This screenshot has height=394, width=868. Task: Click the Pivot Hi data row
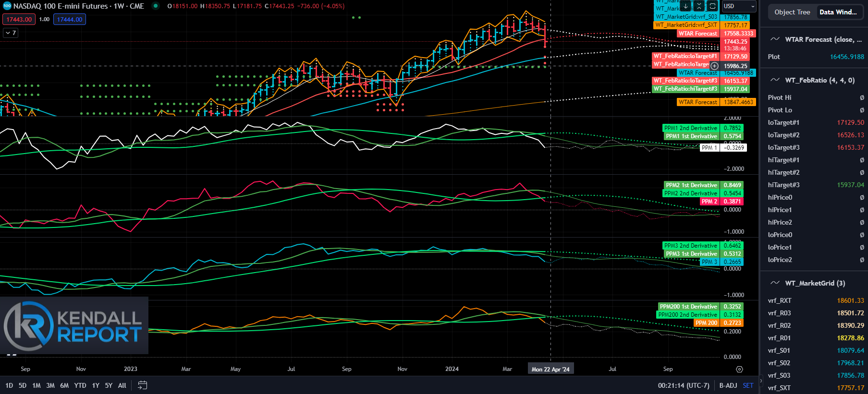815,97
